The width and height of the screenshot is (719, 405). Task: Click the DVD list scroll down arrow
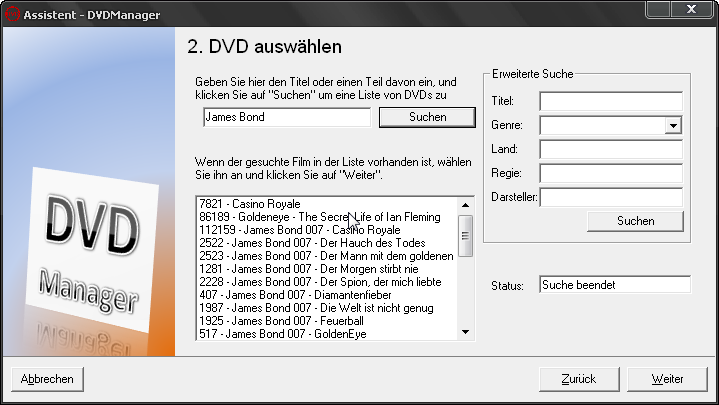click(465, 332)
